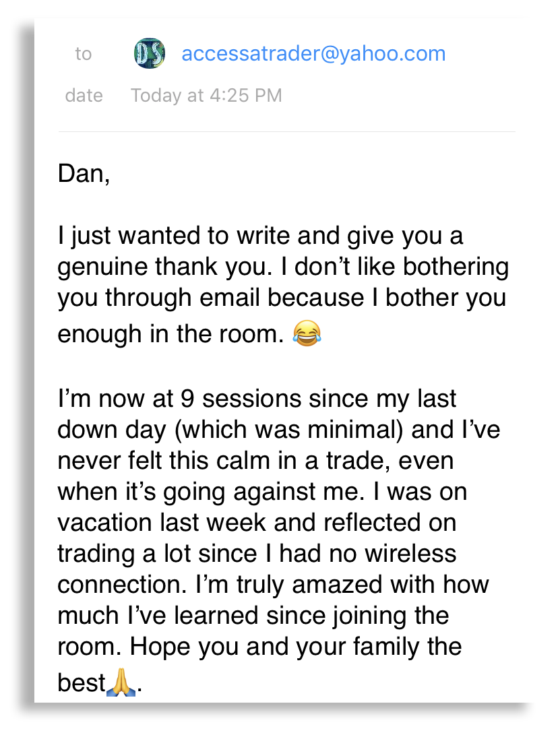The height and width of the screenshot is (737, 560).
Task: Click the words "enough in the room."
Action: click(x=170, y=333)
